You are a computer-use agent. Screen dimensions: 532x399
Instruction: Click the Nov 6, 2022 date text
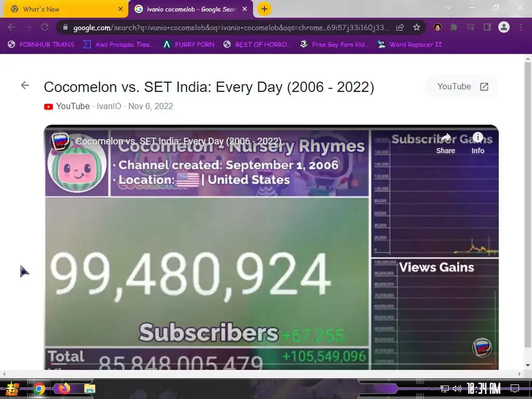[151, 106]
